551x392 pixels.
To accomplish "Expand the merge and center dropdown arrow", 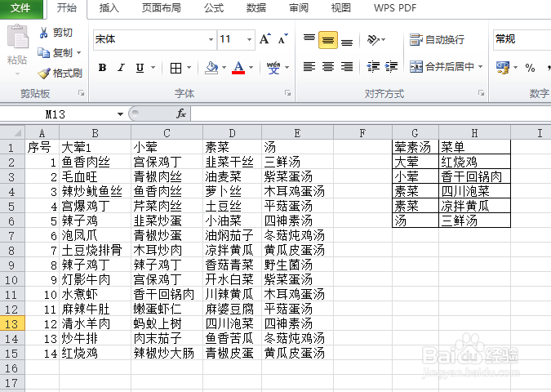I will 480,66.
